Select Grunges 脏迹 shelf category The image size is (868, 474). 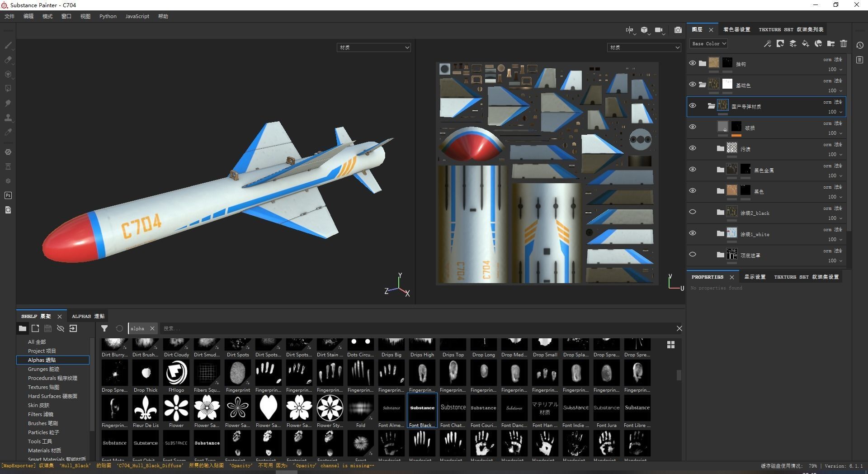[x=44, y=369]
